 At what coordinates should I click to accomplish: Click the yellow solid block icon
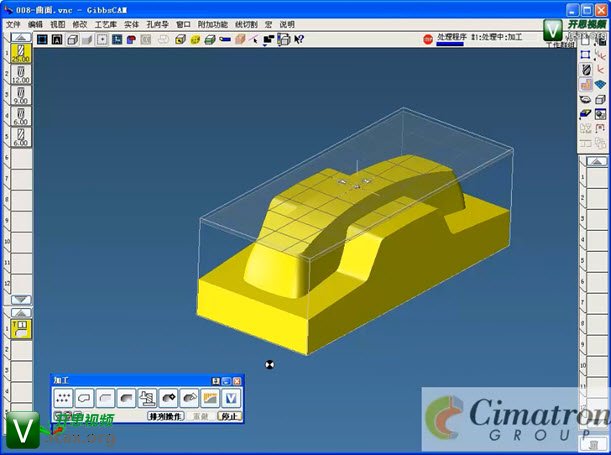tap(195, 39)
